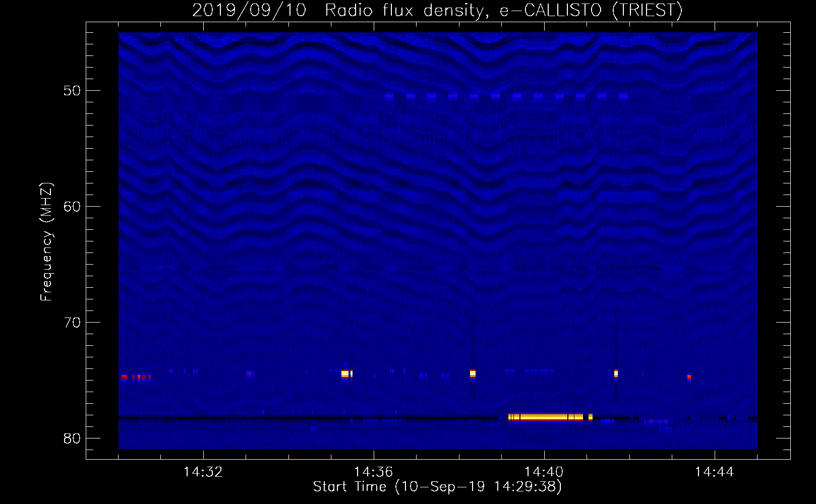Click the "Frequency (MHZ)" y-axis label
Screen dimensions: 816x504
tap(46, 242)
